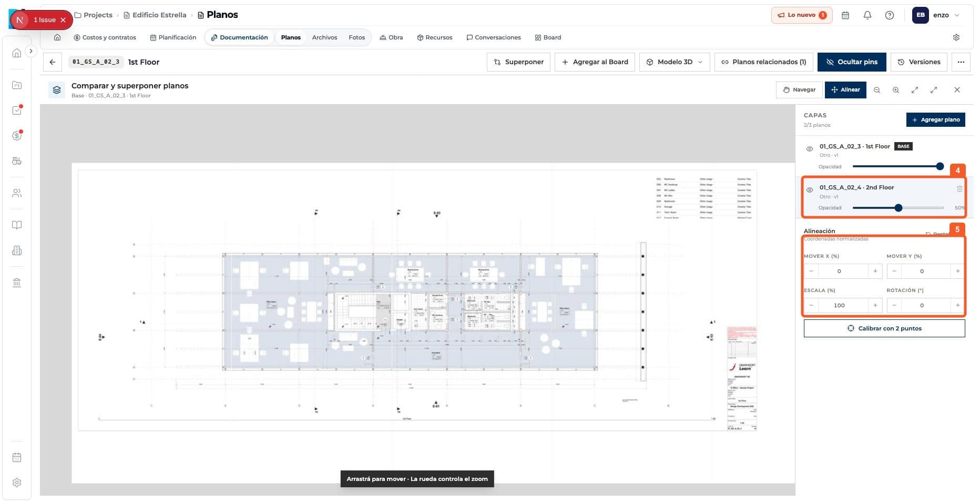
Task: Open the enzo user account menu
Action: [936, 15]
